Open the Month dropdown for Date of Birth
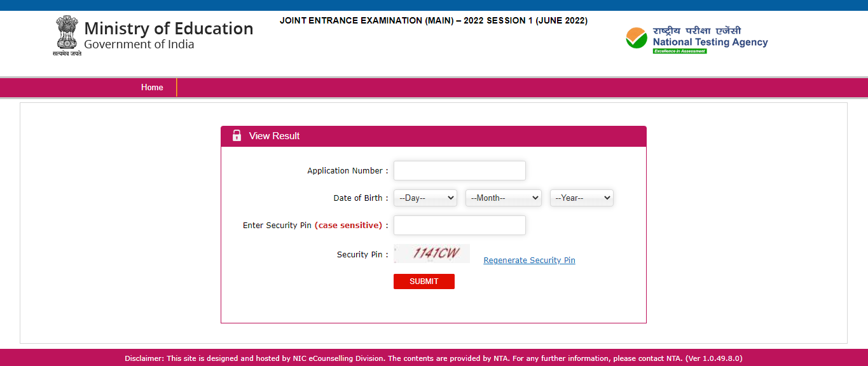Image resolution: width=868 pixels, height=366 pixels. click(x=504, y=198)
